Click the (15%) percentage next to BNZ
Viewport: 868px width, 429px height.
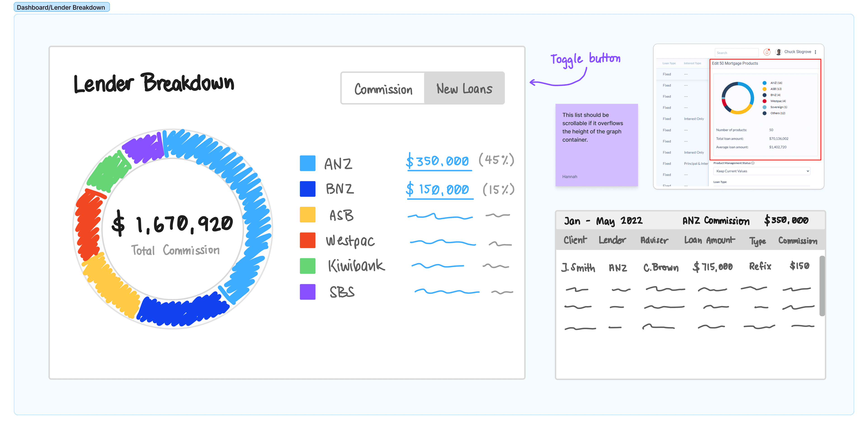coord(499,189)
